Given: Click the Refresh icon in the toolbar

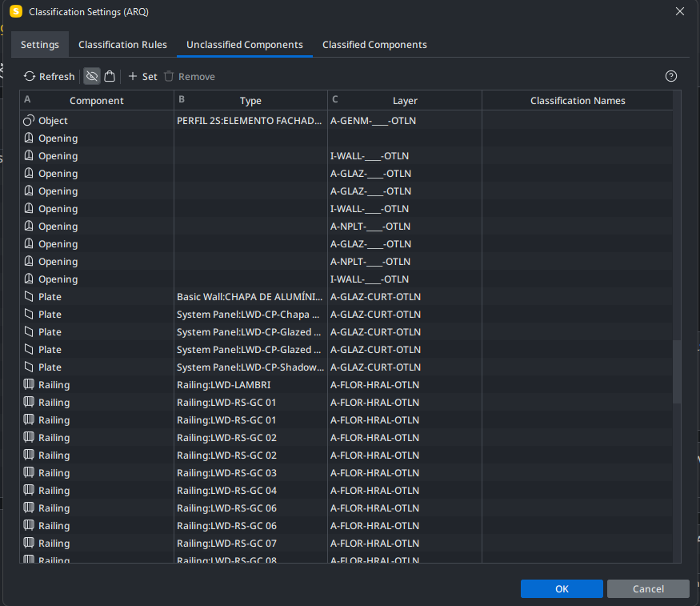Looking at the screenshot, I should (30, 76).
